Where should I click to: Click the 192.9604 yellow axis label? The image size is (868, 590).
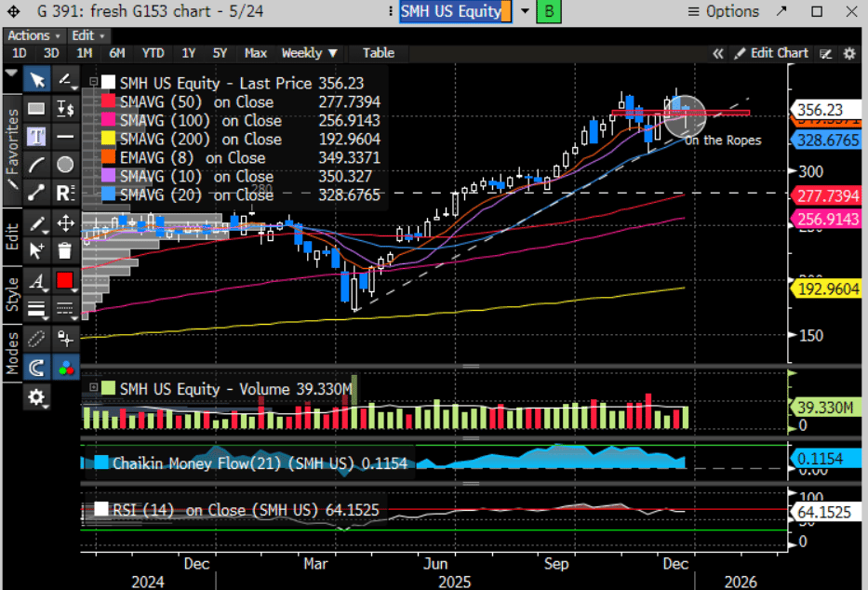click(827, 288)
